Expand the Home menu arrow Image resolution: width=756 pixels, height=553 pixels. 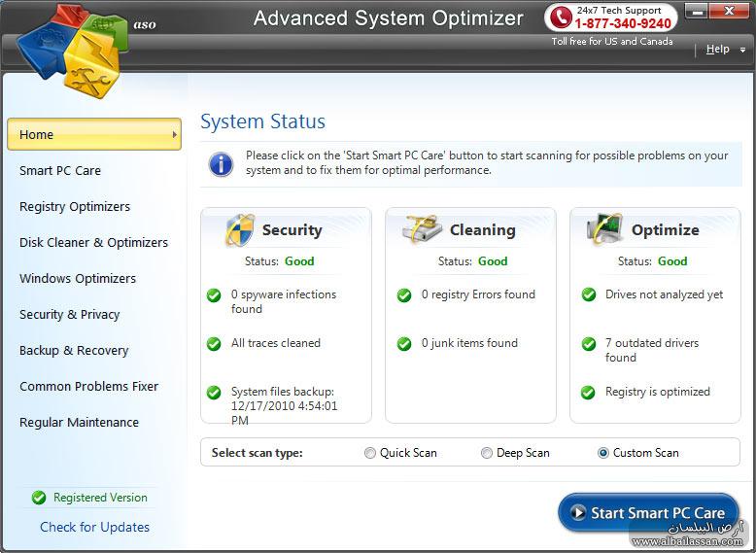click(175, 134)
